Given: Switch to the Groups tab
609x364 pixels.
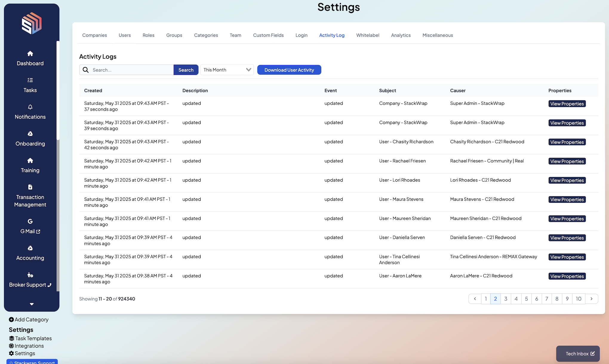Looking at the screenshot, I should 174,35.
